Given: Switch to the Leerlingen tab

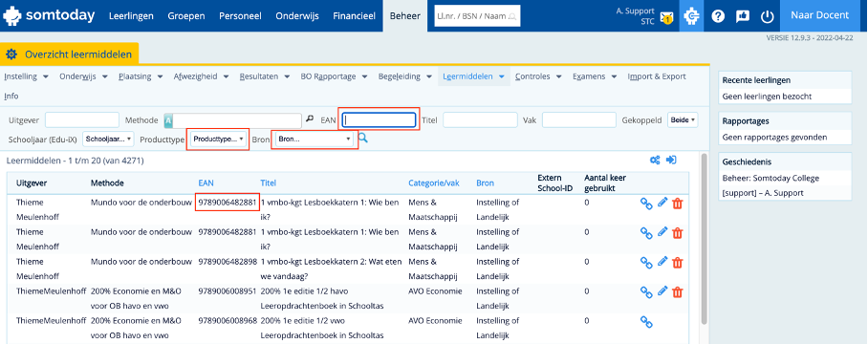Looking at the screenshot, I should tap(131, 16).
